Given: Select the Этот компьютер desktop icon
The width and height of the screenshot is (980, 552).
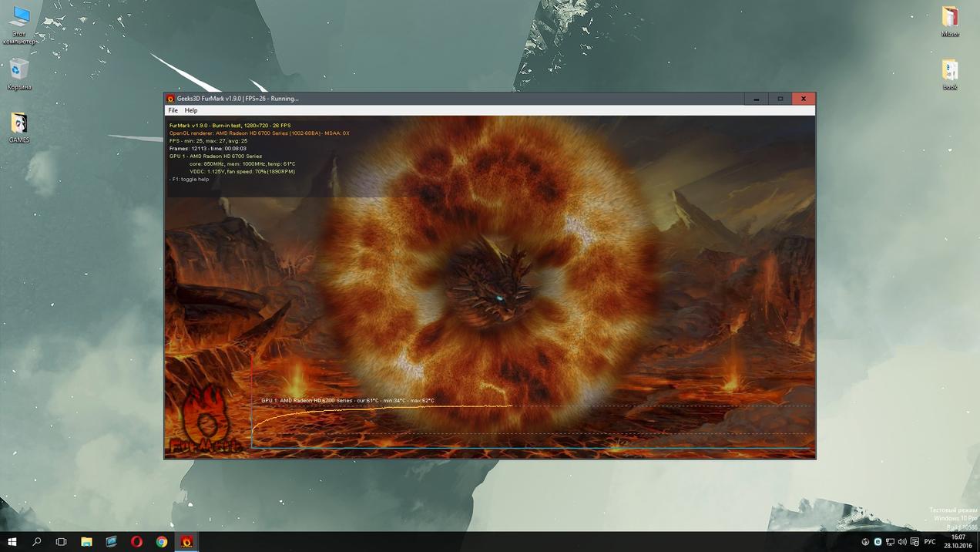Looking at the screenshot, I should 19,25.
